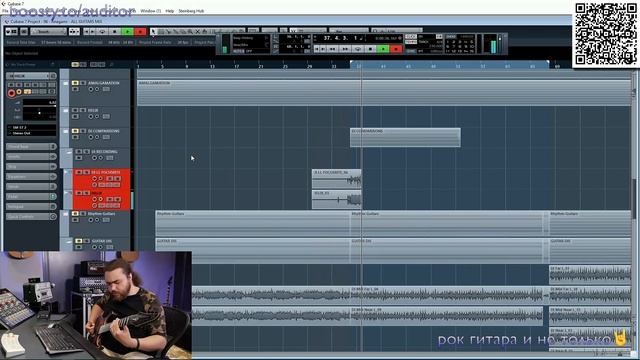Solo the AMALGAMATION folder track
Image resolution: width=640 pixels, height=360 pixels.
point(83,83)
